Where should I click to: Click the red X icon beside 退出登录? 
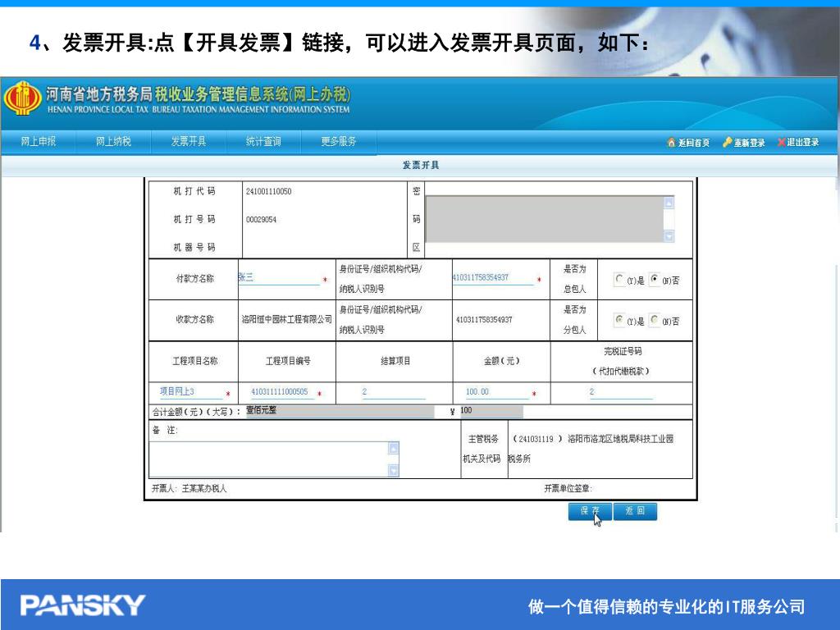(781, 143)
